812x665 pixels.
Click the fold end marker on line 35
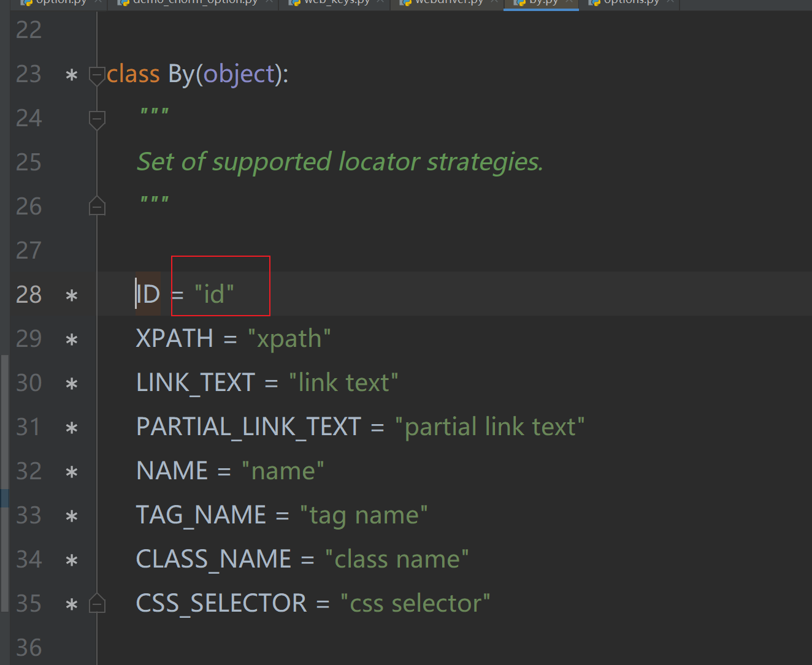click(97, 603)
